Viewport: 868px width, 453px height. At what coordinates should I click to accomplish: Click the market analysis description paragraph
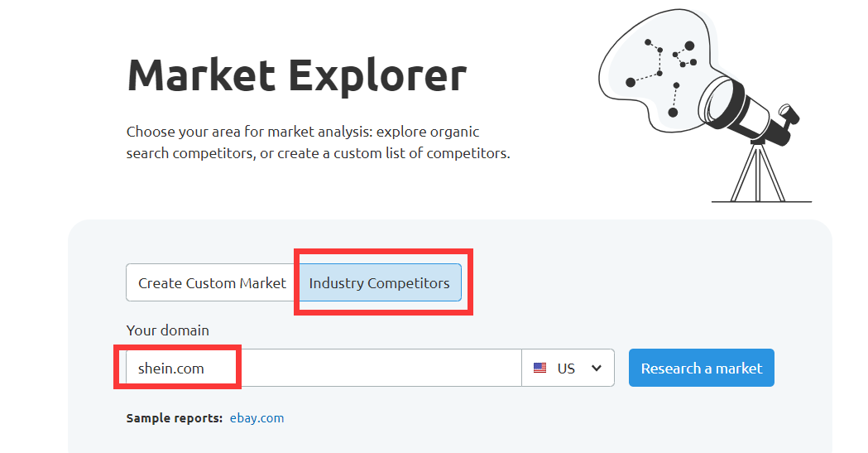click(318, 142)
